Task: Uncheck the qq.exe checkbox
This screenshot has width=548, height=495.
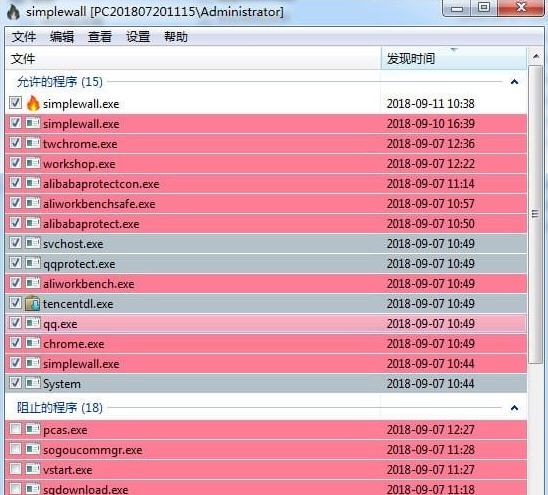Action: click(x=15, y=323)
